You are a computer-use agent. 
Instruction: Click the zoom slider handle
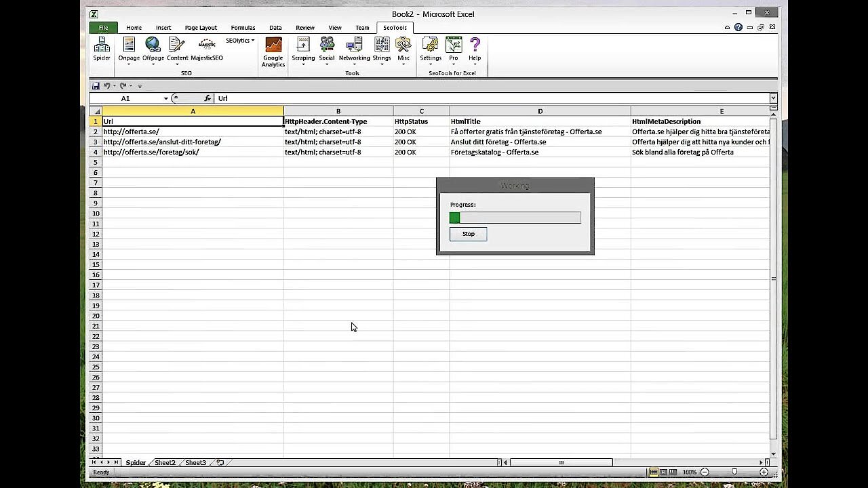[734, 472]
